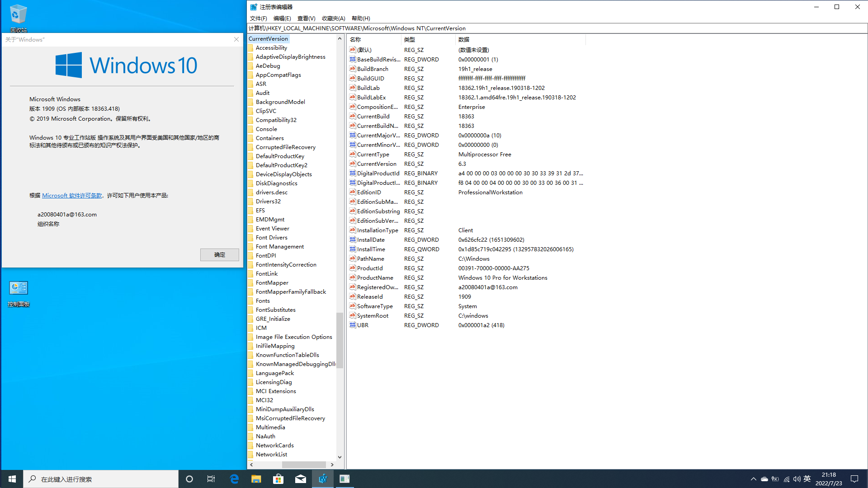The width and height of the screenshot is (868, 488).
Task: Click the registry address path bar
Action: point(557,28)
